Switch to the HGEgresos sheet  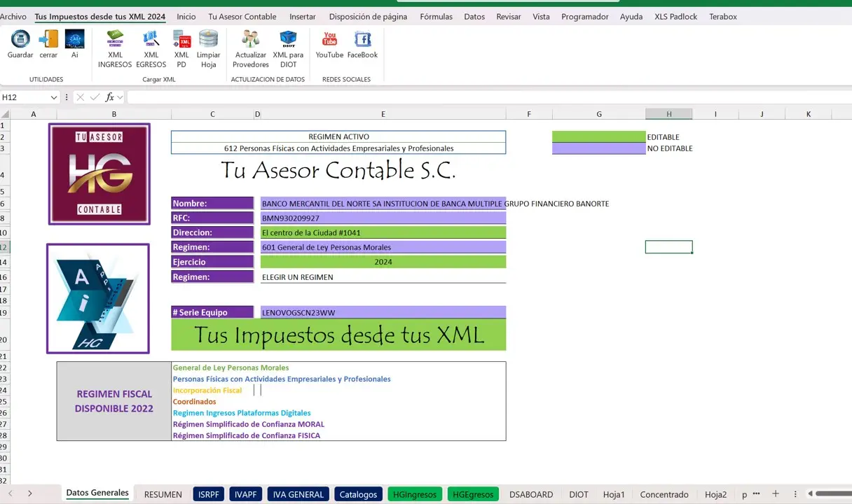(473, 494)
